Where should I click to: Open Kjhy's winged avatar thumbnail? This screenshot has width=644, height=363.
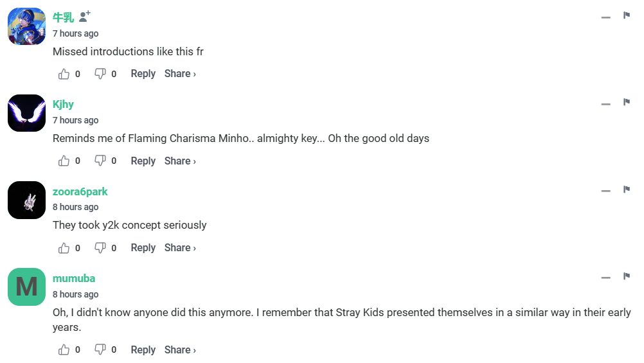point(26,113)
